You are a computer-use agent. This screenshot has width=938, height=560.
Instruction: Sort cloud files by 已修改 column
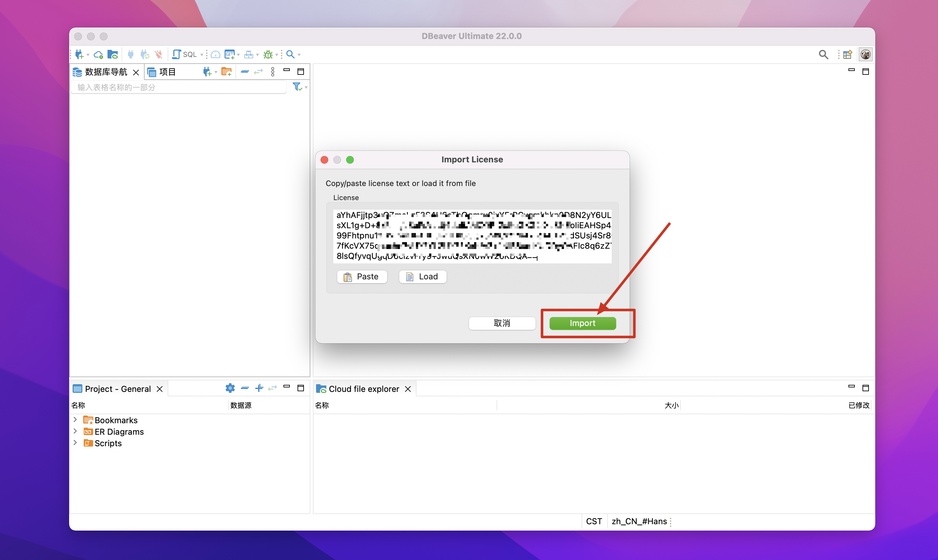859,405
